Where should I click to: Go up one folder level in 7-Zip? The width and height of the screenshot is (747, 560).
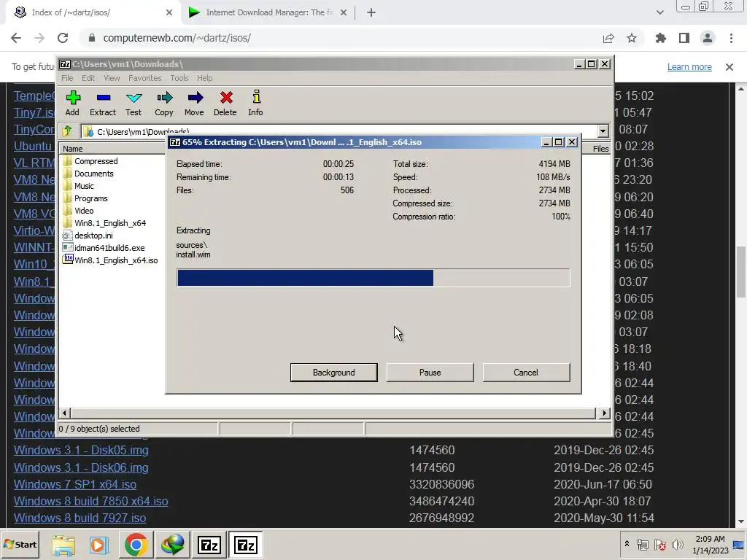(x=67, y=131)
